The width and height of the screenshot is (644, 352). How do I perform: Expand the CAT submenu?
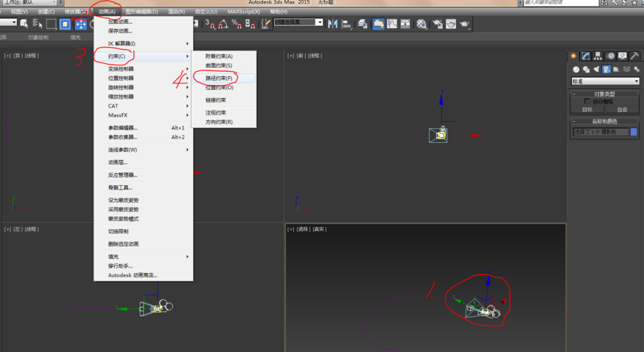pyautogui.click(x=143, y=106)
